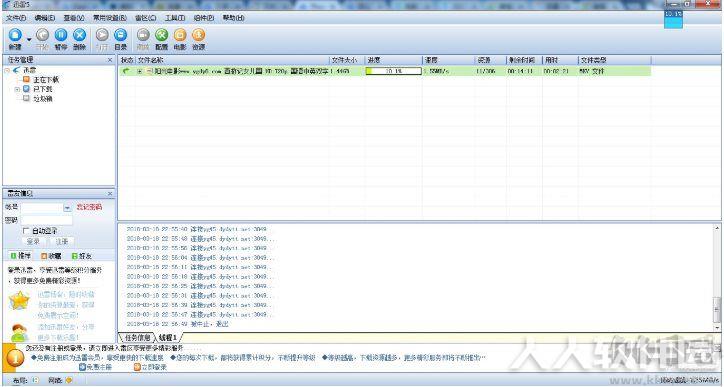
Task: Click the 布局 layout status bar icon
Action: (x=36, y=380)
